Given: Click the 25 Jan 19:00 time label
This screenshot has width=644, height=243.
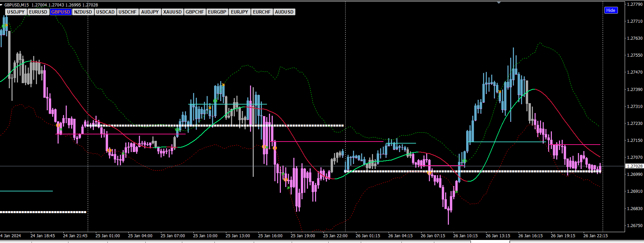Looking at the screenshot, I should tap(303, 236).
